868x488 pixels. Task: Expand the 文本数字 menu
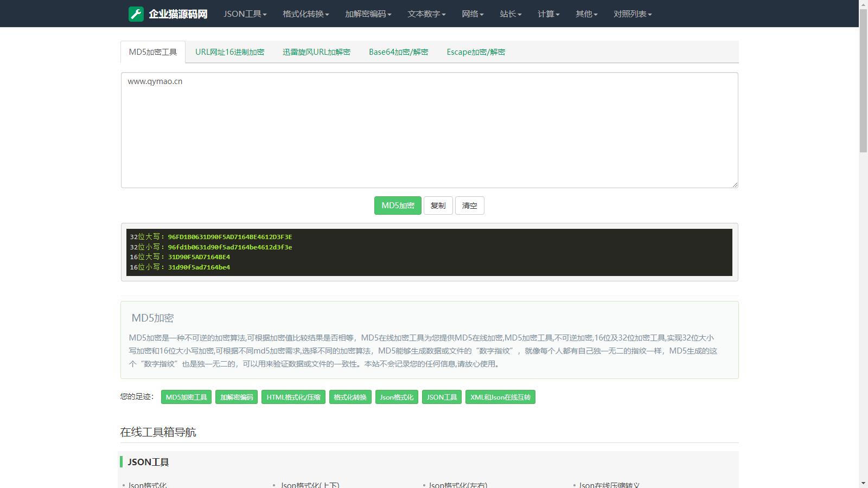pos(426,14)
